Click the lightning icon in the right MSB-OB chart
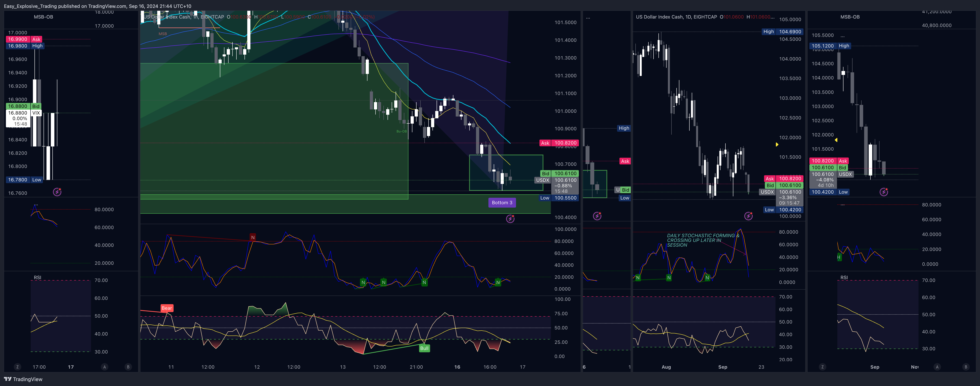The width and height of the screenshot is (980, 386). click(x=884, y=192)
